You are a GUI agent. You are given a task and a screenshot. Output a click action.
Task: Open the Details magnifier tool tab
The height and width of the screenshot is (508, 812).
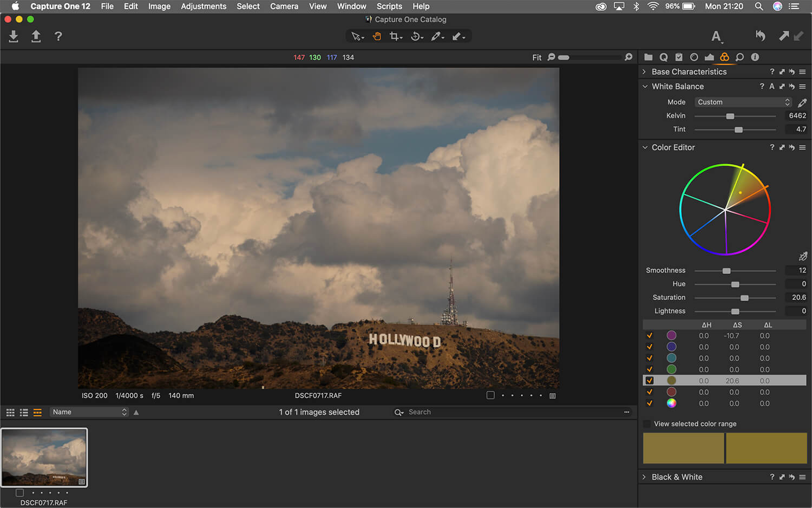(739, 57)
